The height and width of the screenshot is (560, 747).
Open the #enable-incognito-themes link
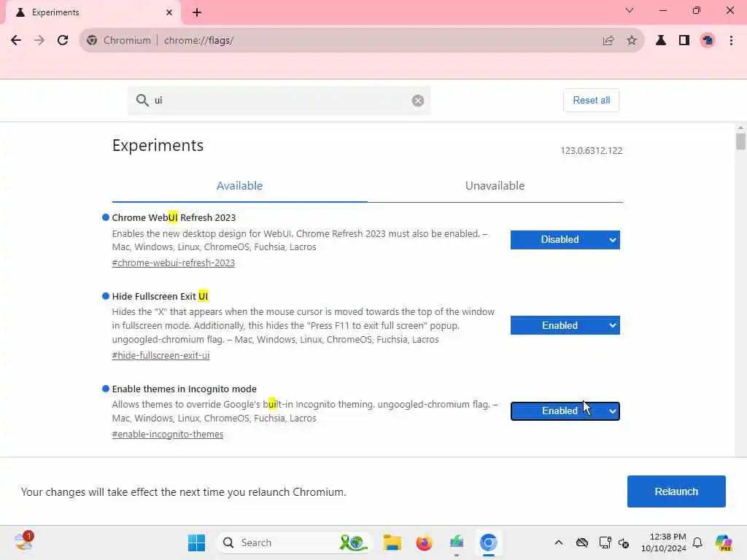point(168,435)
